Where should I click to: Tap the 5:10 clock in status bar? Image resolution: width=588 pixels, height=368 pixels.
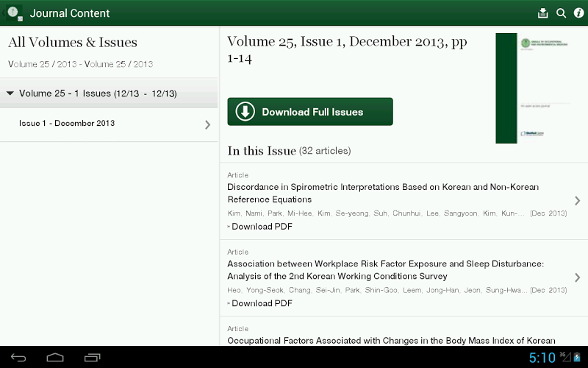pos(542,358)
